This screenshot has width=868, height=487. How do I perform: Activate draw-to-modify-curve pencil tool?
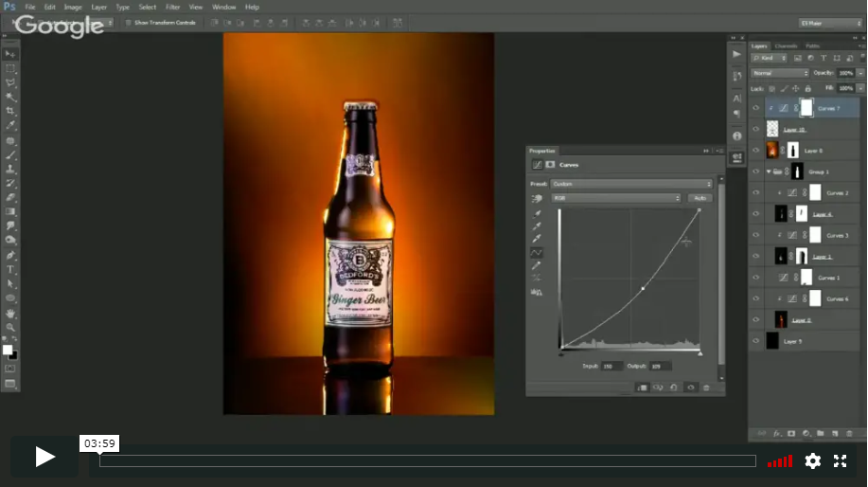(537, 266)
